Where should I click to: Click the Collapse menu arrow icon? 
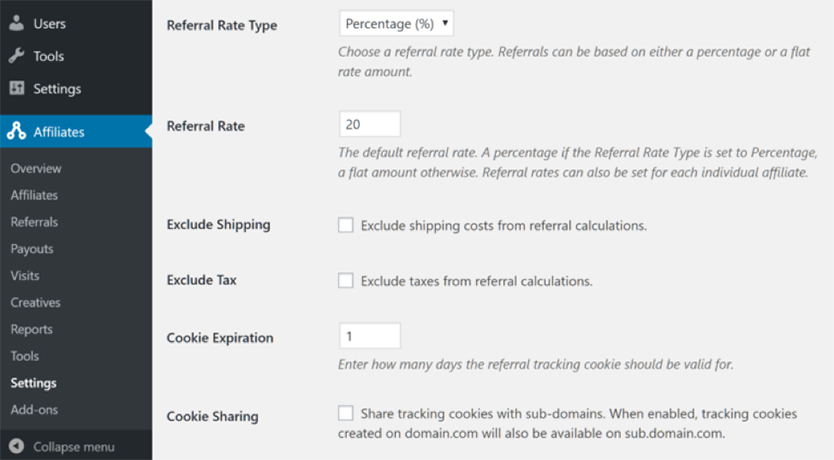(16, 446)
